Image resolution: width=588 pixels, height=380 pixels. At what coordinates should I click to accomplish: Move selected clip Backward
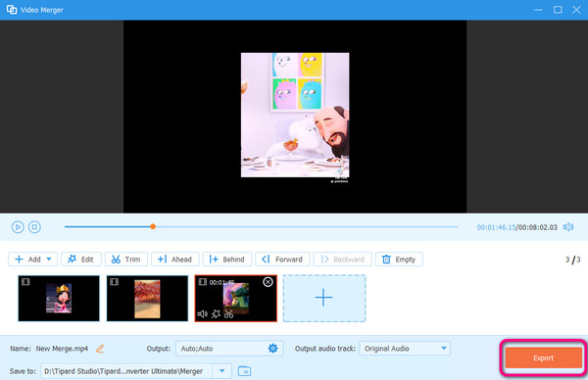(x=343, y=260)
